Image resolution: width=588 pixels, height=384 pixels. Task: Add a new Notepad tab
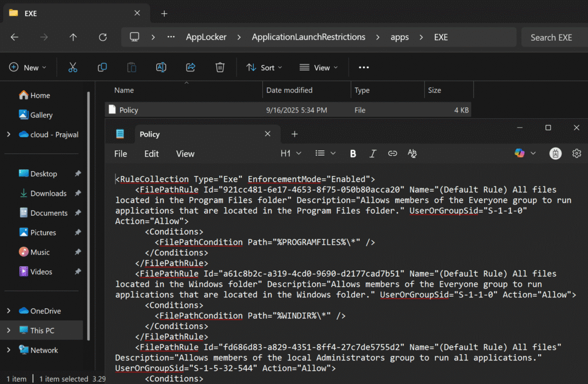coord(295,134)
